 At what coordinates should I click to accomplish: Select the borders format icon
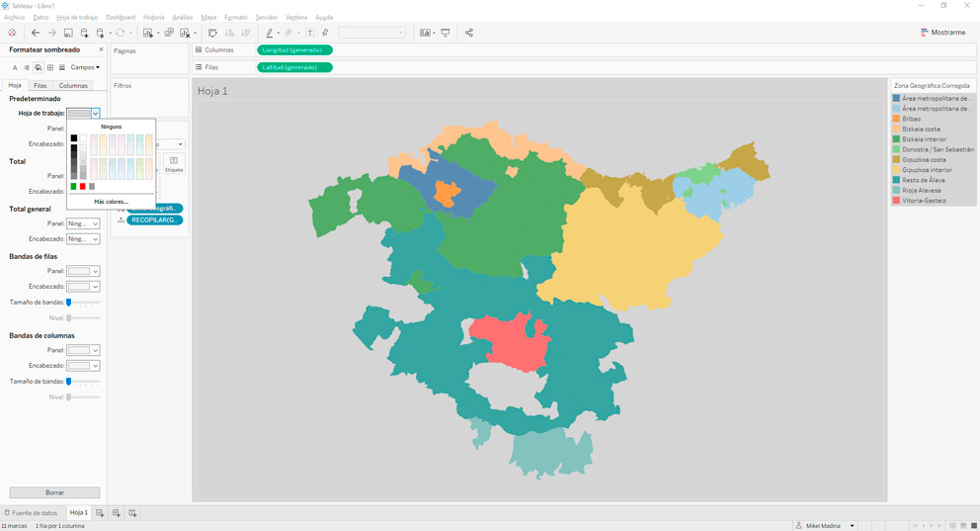50,67
